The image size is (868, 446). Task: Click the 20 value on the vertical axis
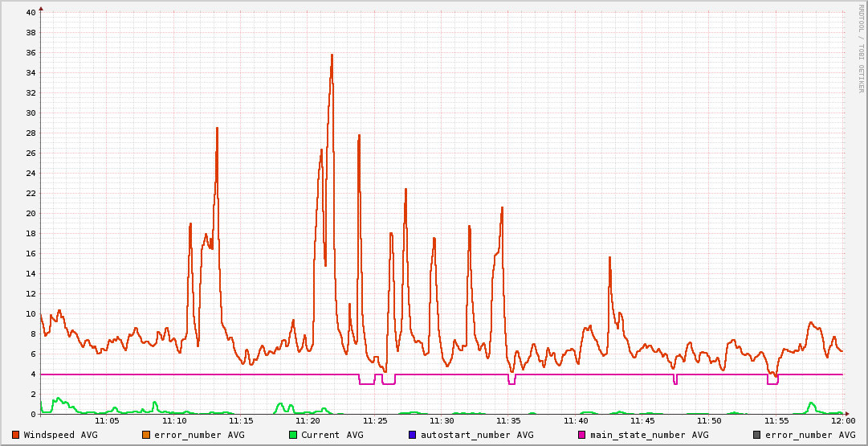pyautogui.click(x=31, y=214)
